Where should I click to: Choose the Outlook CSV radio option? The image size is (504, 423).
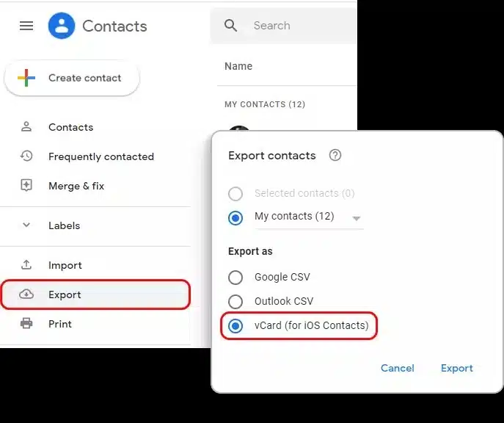[235, 301]
